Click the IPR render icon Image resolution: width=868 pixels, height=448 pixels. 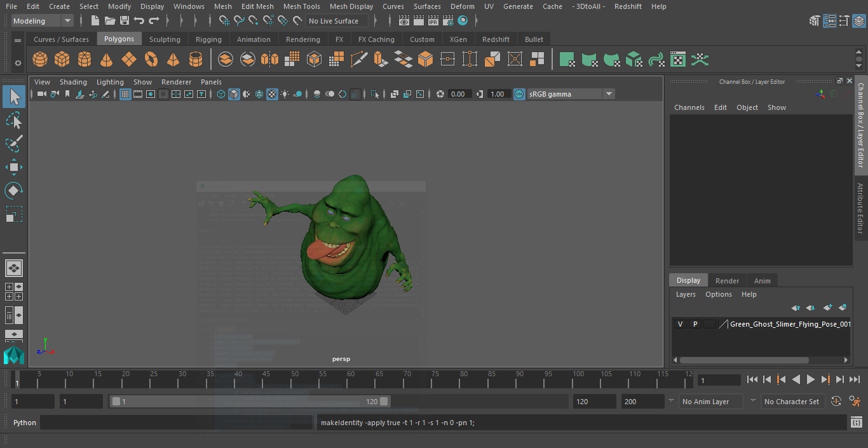[433, 21]
